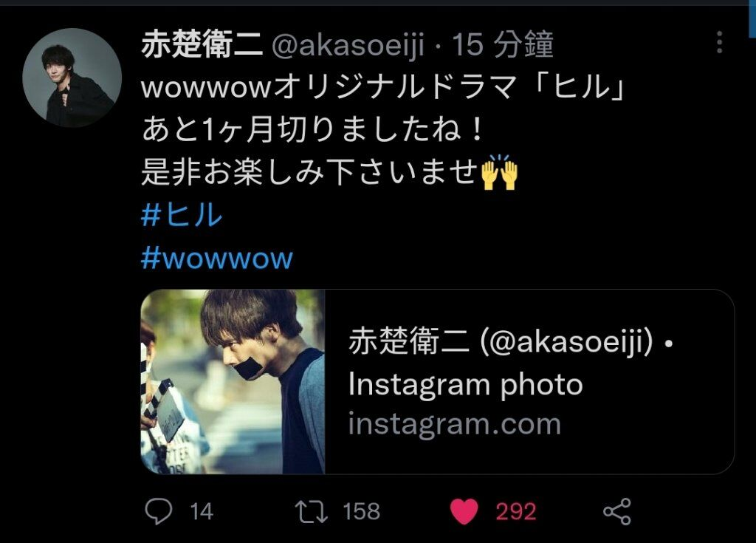
Task: Open the 15 分鐘 timestamp link
Action: [x=502, y=44]
